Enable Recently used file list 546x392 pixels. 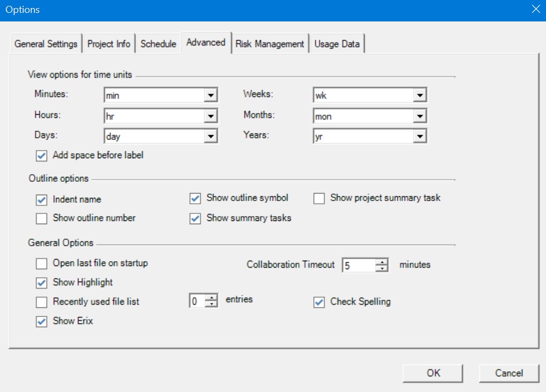[x=41, y=302]
